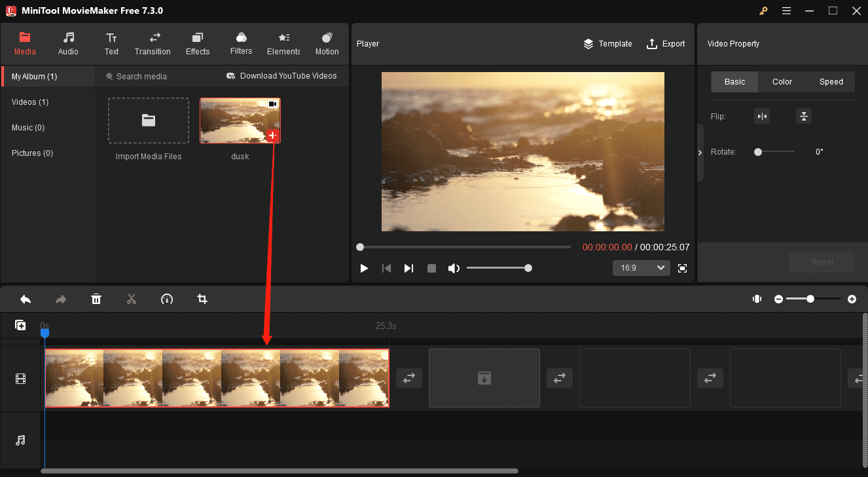This screenshot has height=477, width=868.
Task: Adjust the timeline zoom slider
Action: 813,299
